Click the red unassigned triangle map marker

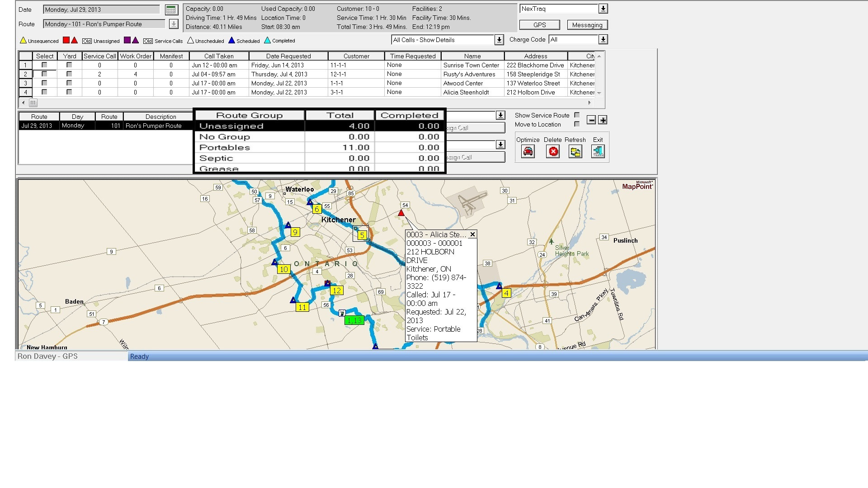point(401,213)
